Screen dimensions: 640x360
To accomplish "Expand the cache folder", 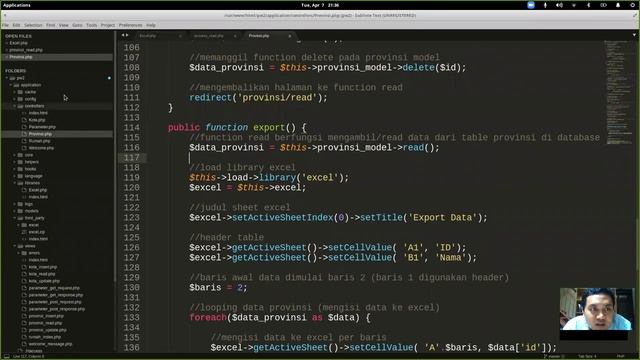I will pos(15,92).
